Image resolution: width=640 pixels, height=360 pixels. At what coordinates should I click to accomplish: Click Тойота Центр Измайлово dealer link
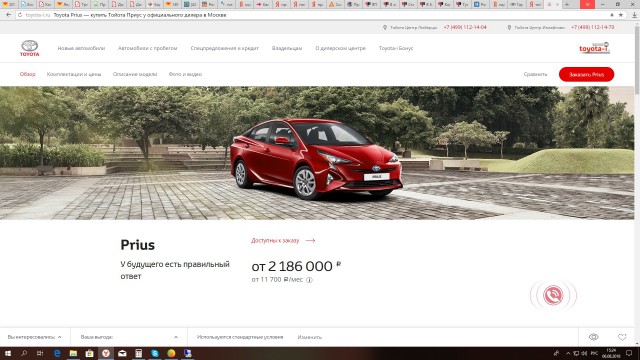pyautogui.click(x=540, y=27)
